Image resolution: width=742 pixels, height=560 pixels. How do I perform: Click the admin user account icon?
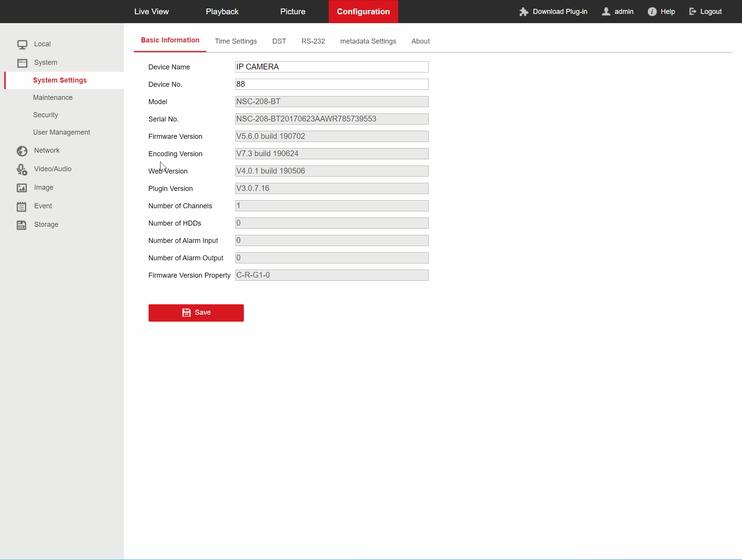(x=607, y=11)
